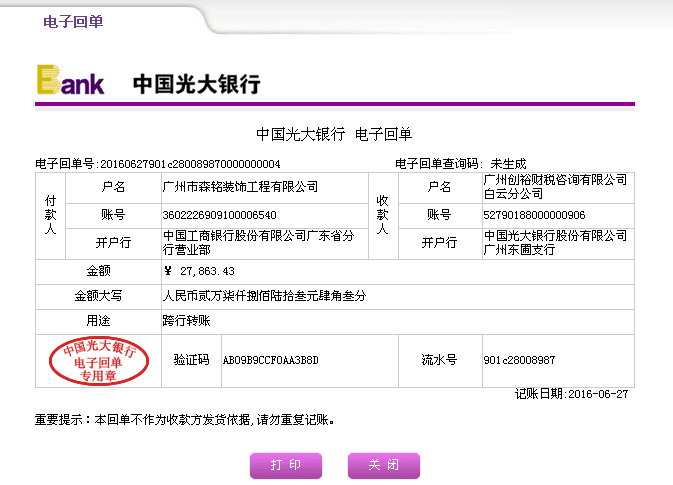This screenshot has width=673, height=485.
Task: Click the purpose value 跨行转账
Action: pos(186,321)
